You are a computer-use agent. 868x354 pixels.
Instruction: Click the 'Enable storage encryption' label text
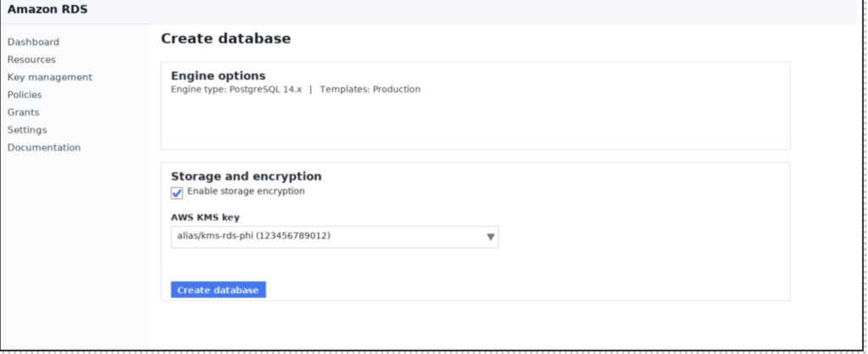tap(246, 191)
